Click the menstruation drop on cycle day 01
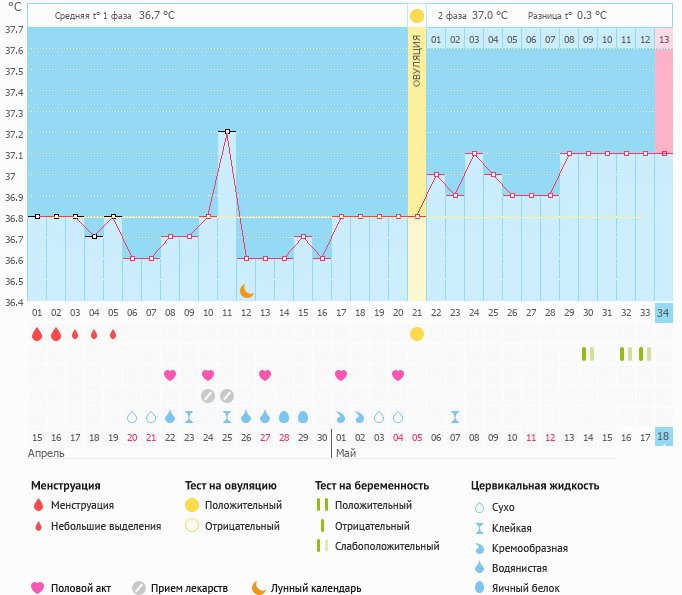This screenshot has width=682, height=595. pyautogui.click(x=37, y=334)
